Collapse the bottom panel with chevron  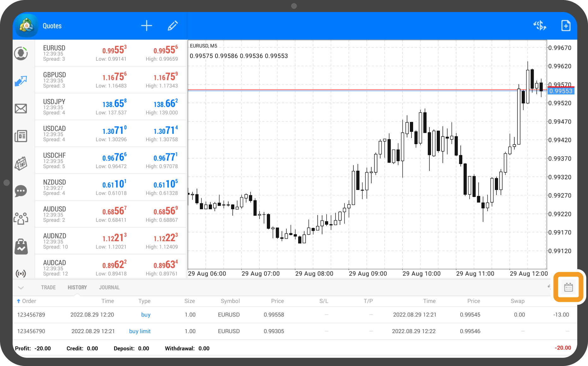[x=21, y=288]
